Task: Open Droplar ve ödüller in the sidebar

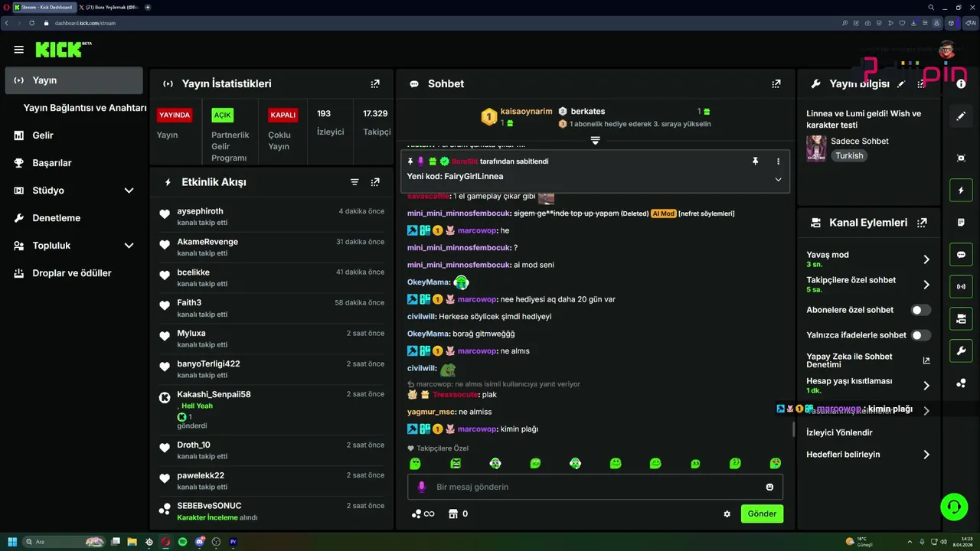Action: 72,273
